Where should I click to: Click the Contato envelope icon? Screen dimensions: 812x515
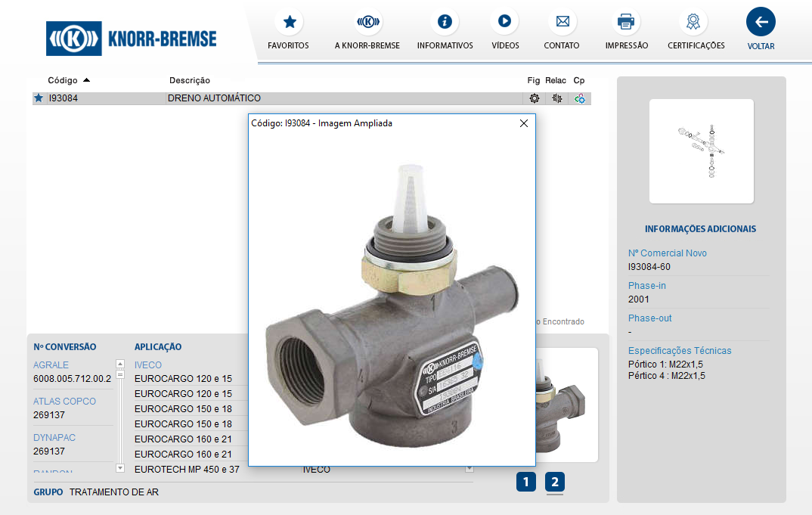[x=562, y=22]
